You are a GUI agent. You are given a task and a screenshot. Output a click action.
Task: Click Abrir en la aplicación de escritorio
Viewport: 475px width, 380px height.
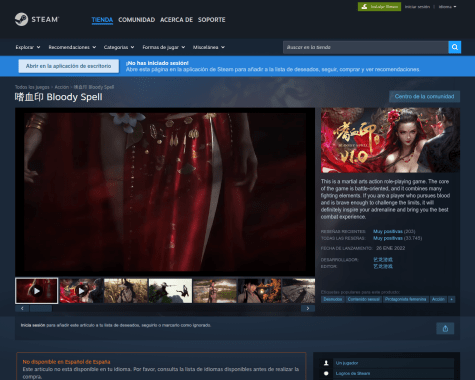click(68, 66)
